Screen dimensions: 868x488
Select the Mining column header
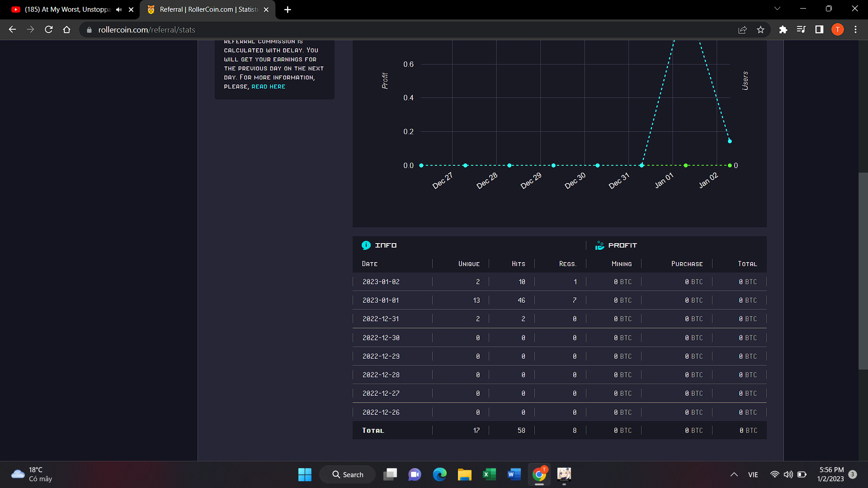[x=622, y=264]
